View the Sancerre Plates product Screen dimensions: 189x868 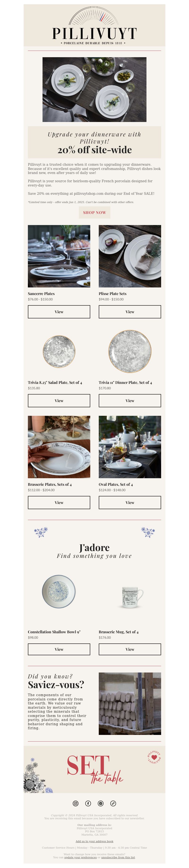point(59,312)
